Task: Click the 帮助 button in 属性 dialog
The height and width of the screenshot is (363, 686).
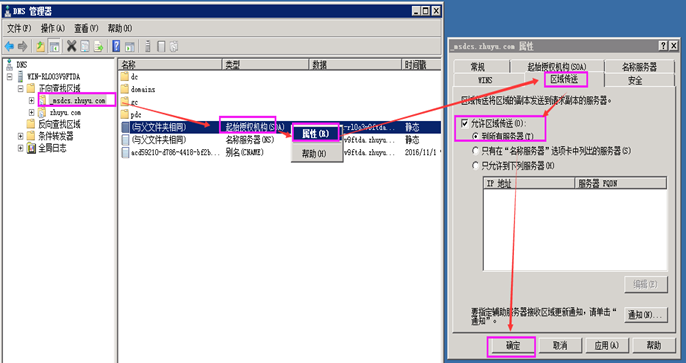Action: [x=654, y=346]
